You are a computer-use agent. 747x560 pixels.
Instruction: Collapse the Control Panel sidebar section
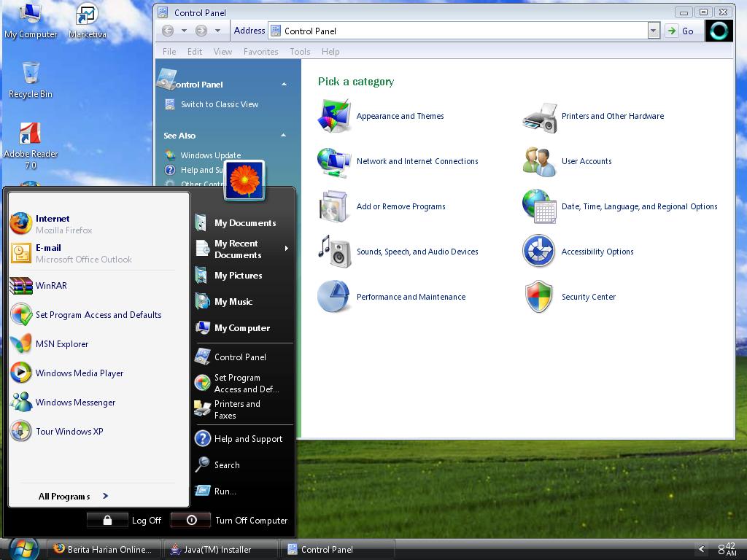(x=284, y=85)
